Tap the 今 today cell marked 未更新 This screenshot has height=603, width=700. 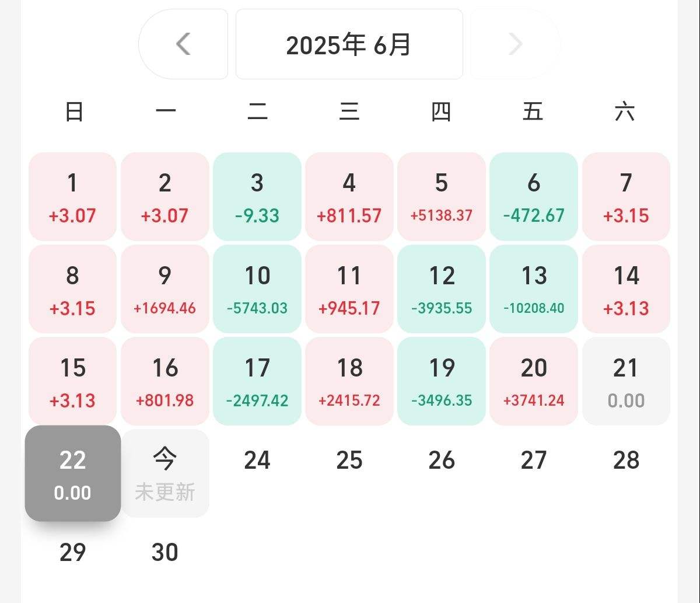(165, 473)
